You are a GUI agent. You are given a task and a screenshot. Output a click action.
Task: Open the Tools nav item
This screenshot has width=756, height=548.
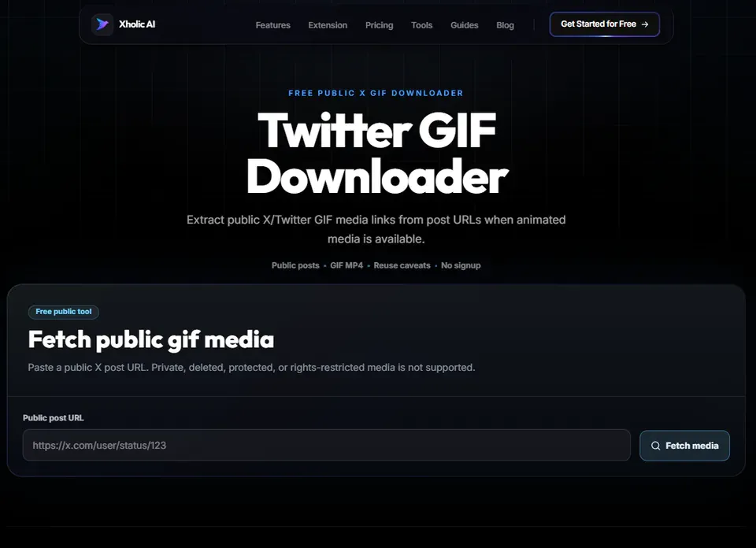pos(422,25)
